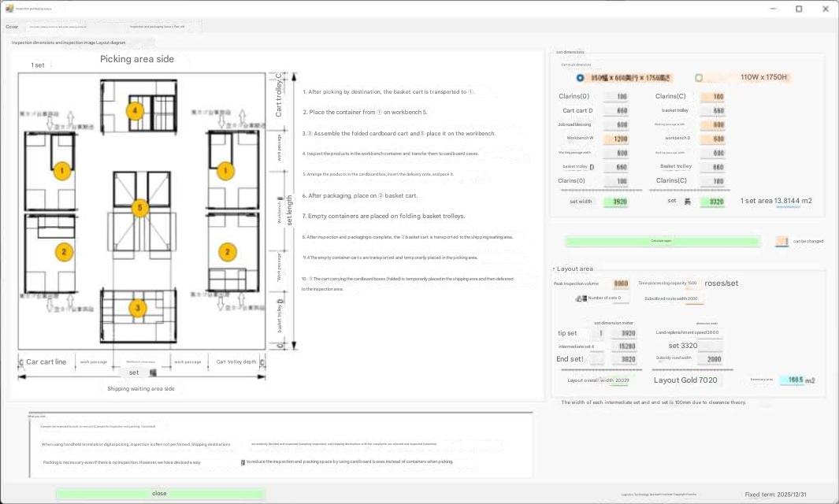Click yellow marker 3 at the diagram bottom

(x=138, y=308)
